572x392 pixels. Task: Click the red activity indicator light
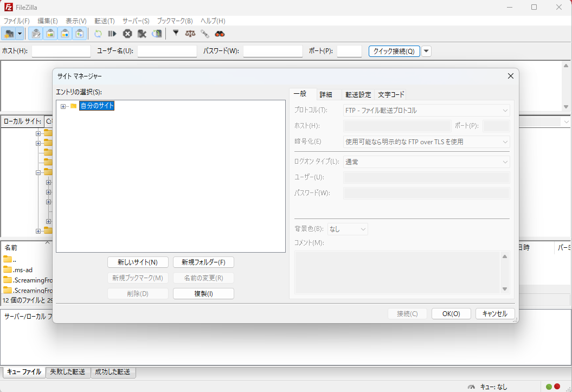coord(557,387)
